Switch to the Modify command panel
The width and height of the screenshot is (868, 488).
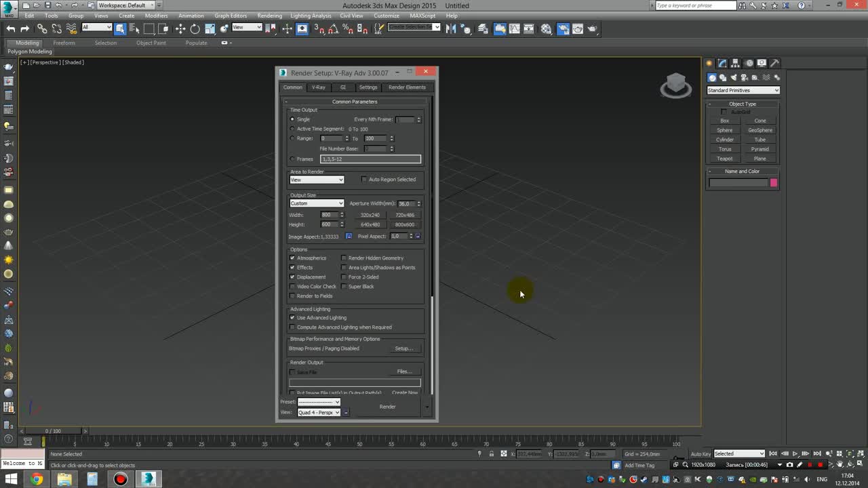723,63
